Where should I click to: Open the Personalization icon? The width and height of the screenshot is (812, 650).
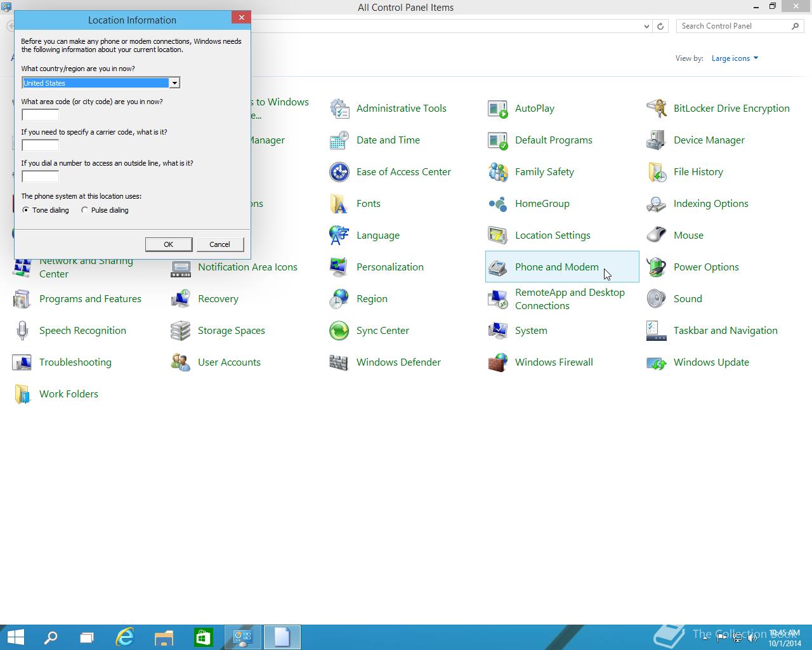tap(339, 267)
